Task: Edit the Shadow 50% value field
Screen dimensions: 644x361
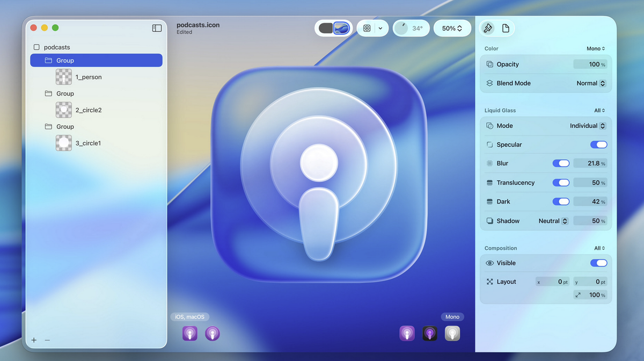Action: point(590,221)
